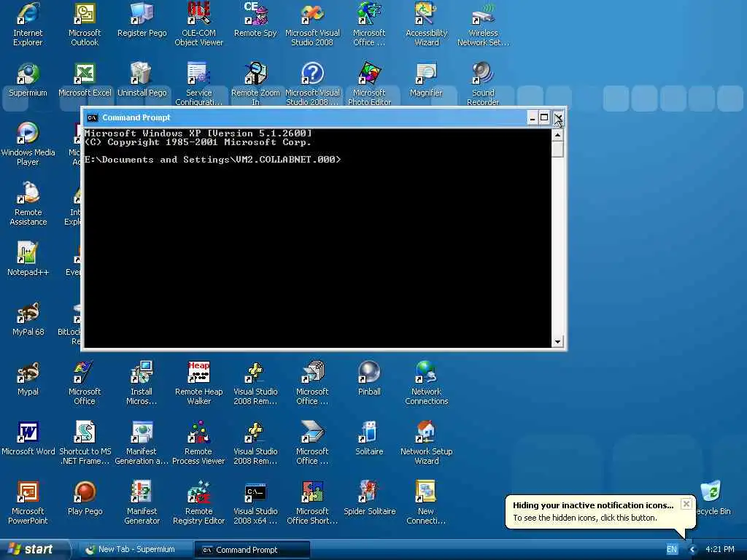Open the Start menu

34,550
